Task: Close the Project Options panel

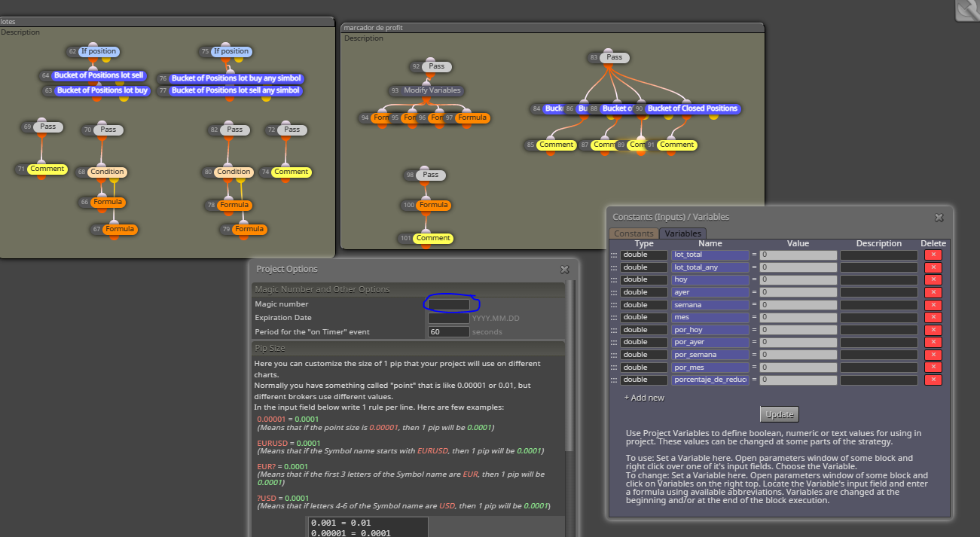Action: point(564,269)
